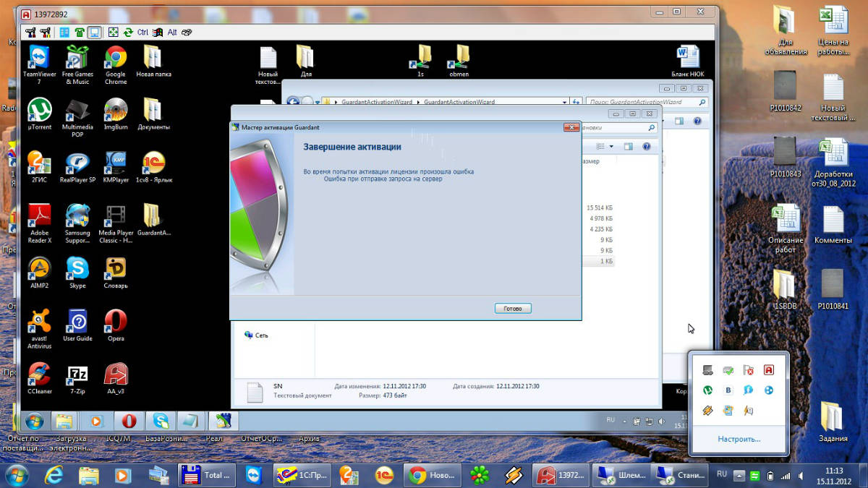This screenshot has height=488, width=868.
Task: Send Alt key via toolbar button
Action: (x=172, y=33)
